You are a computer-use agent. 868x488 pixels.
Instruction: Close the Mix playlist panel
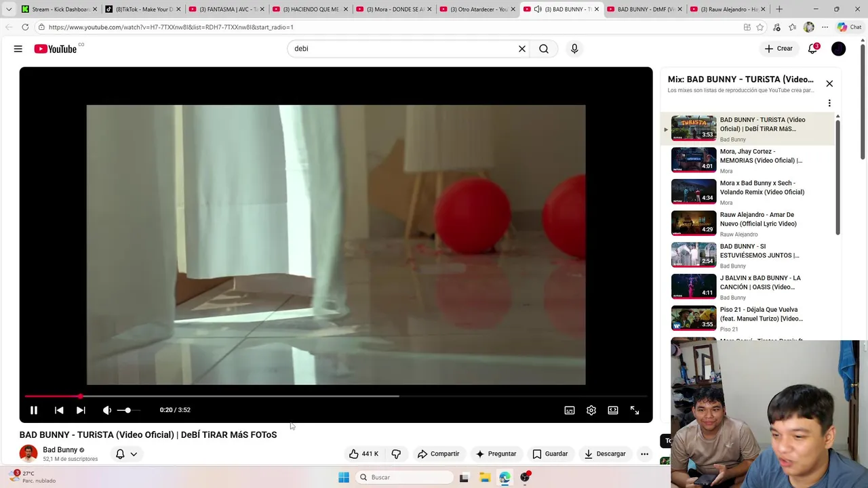coord(829,83)
